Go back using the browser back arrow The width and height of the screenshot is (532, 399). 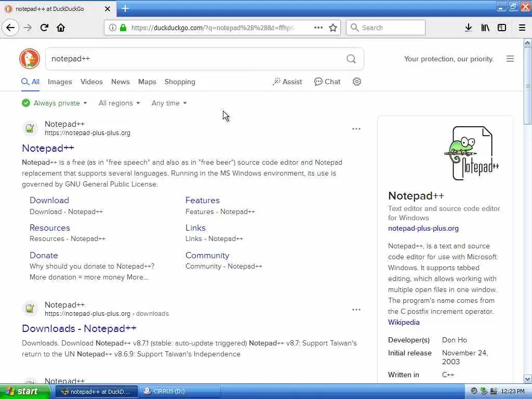click(x=10, y=28)
